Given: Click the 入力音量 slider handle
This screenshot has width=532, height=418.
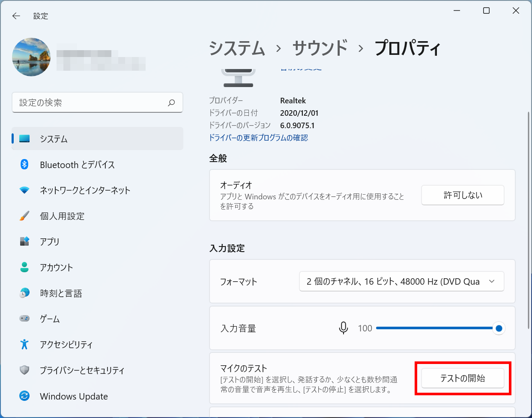Looking at the screenshot, I should coord(499,328).
